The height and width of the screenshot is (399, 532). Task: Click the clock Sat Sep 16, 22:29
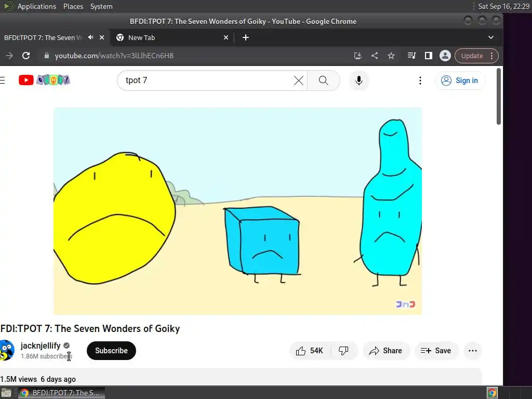(x=503, y=6)
